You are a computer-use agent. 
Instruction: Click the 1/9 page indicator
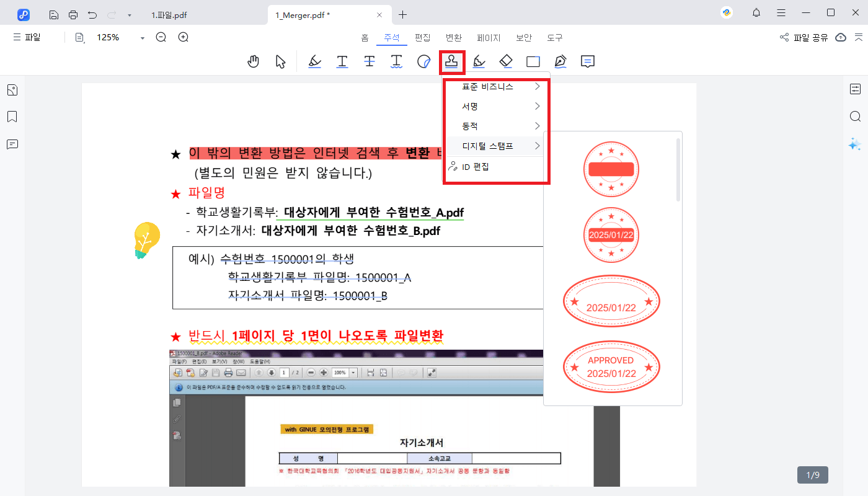pyautogui.click(x=813, y=475)
